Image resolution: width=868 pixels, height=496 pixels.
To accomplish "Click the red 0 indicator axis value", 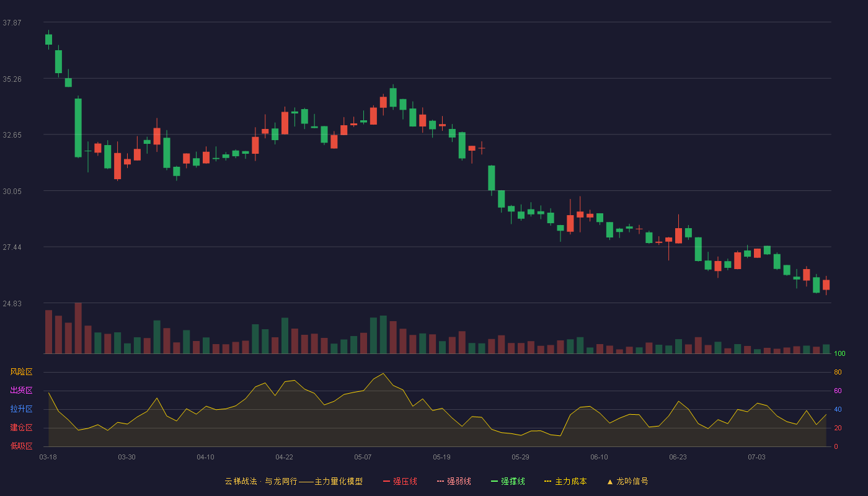I will [x=836, y=446].
